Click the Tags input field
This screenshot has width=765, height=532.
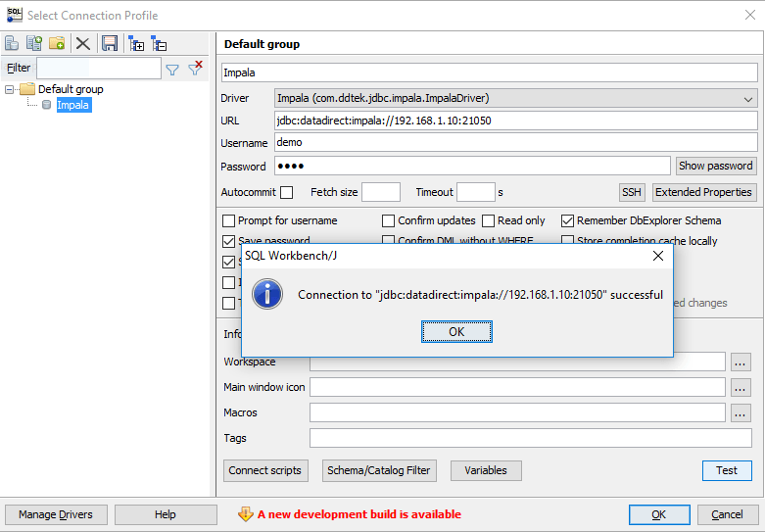click(531, 438)
